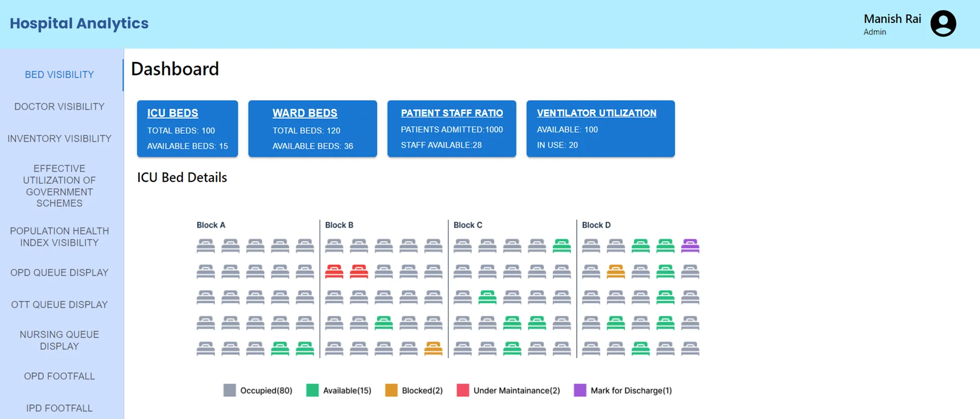The height and width of the screenshot is (419, 980).
Task: Open OPD QUEUE DISPLAY from sidebar
Action: pos(59,272)
